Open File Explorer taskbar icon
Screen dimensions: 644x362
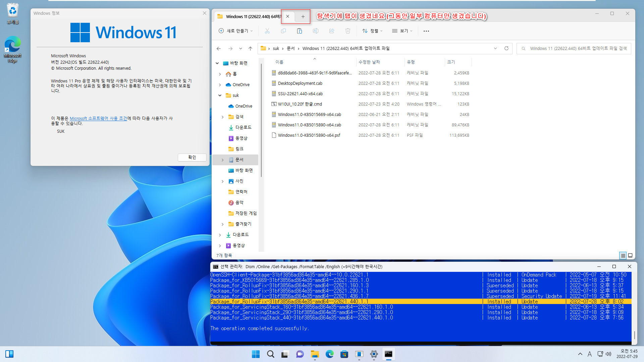tap(315, 354)
